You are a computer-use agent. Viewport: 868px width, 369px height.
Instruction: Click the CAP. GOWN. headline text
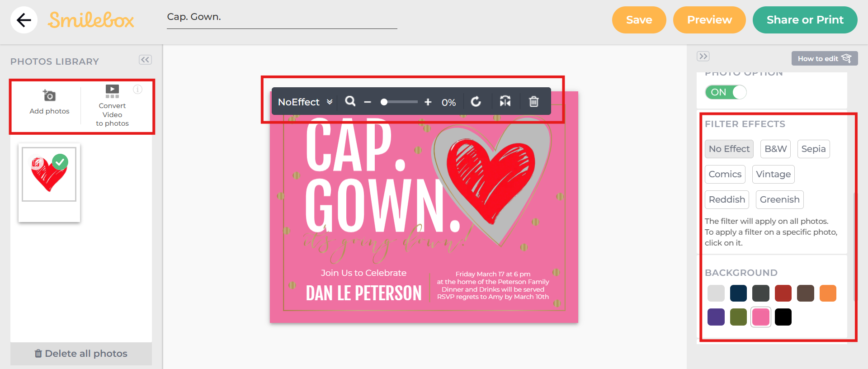point(382,176)
